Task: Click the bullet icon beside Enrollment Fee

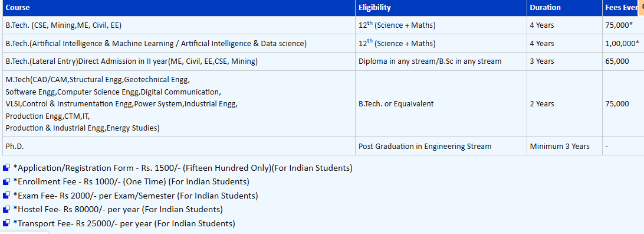Action: pyautogui.click(x=6, y=182)
